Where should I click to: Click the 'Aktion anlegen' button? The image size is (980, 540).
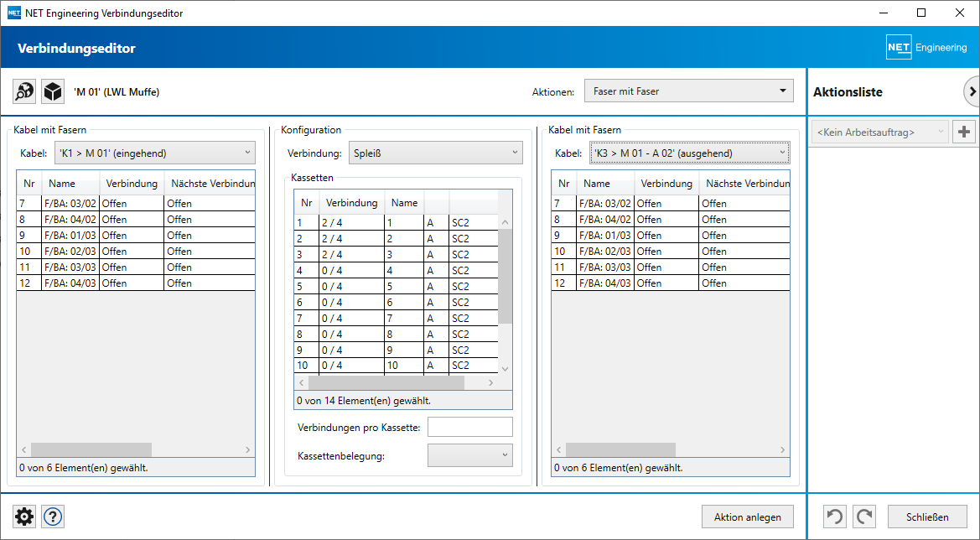(748, 517)
